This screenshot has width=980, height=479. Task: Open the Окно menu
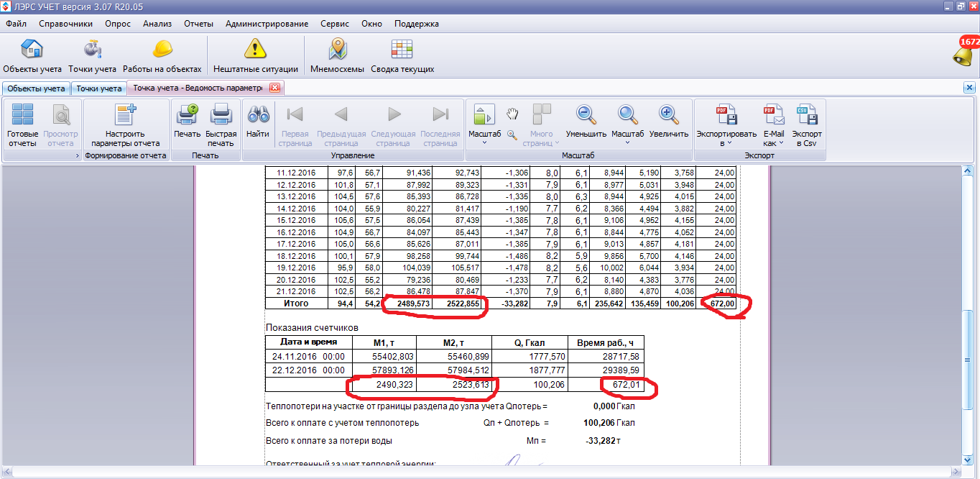tap(372, 24)
